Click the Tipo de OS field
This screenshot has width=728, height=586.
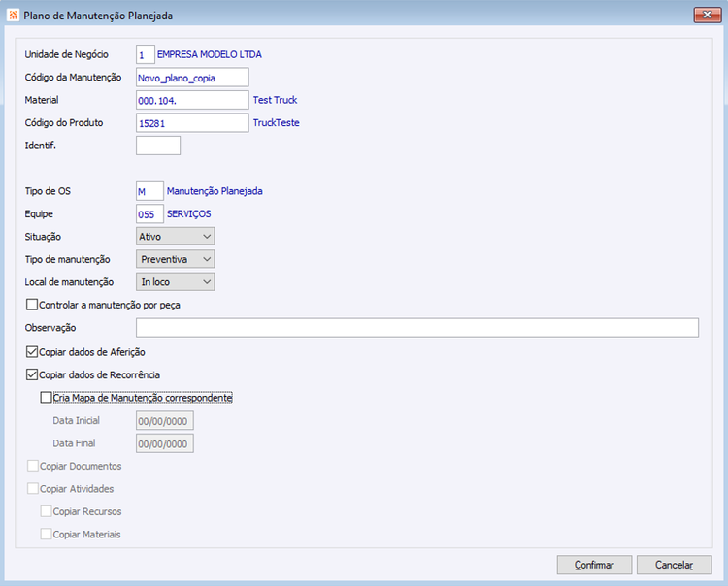pyautogui.click(x=149, y=191)
